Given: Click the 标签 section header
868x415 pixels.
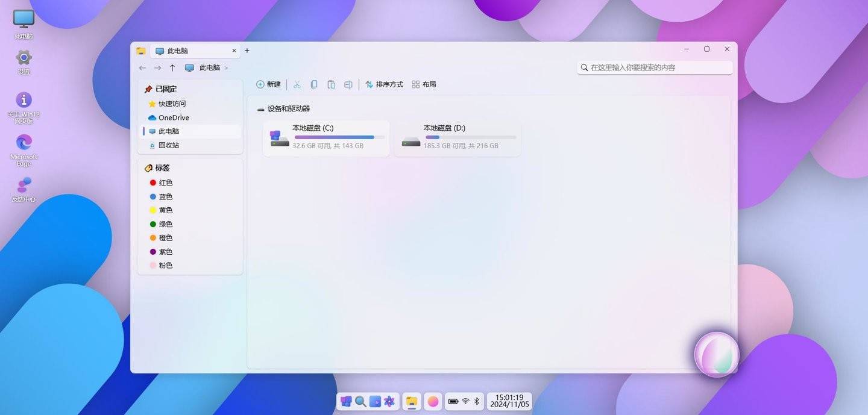Looking at the screenshot, I should pyautogui.click(x=157, y=168).
